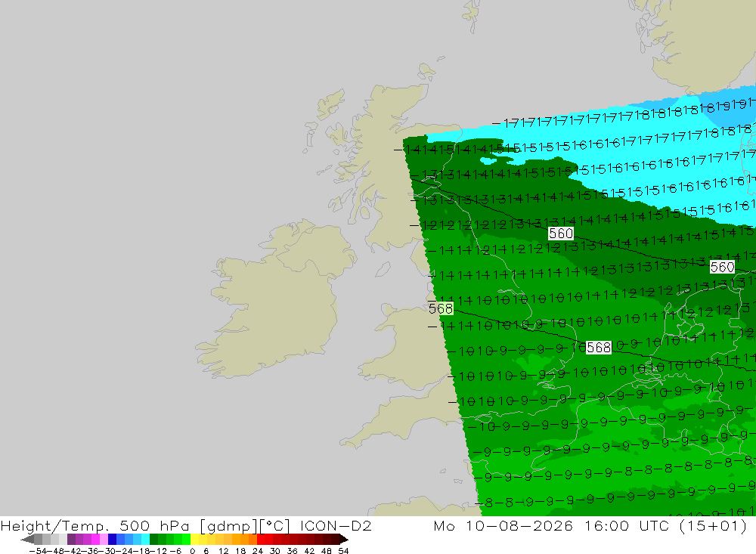756x554 pixels.
Task: Pick the light pink legend swatch
Action: [104, 540]
